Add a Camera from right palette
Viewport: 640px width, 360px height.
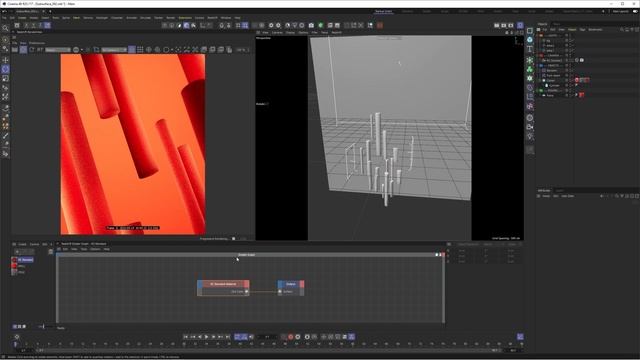pos(530,127)
